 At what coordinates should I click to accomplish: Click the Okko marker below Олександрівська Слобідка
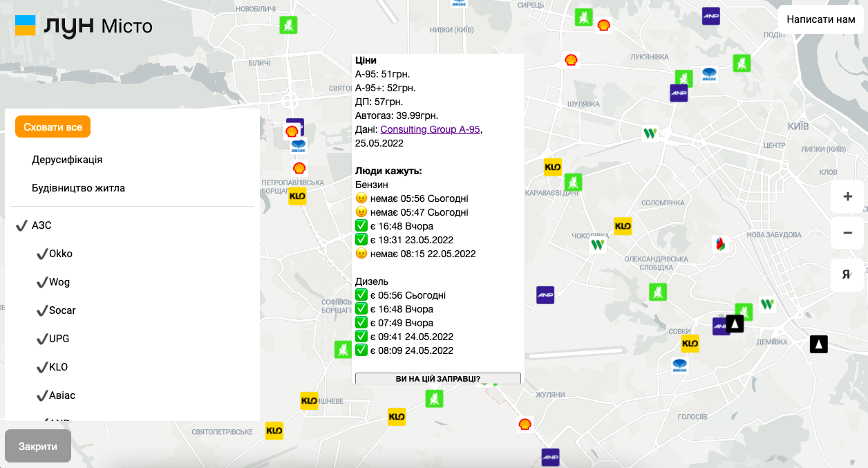[x=658, y=292]
